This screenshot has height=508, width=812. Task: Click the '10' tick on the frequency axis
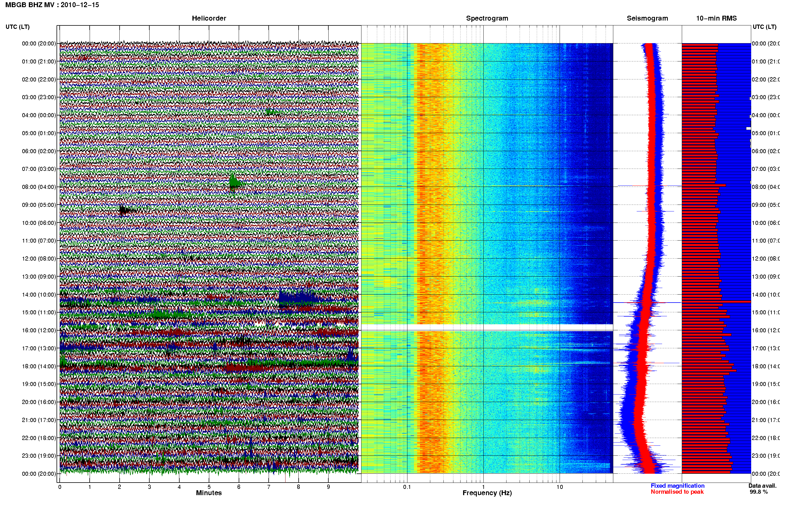(560, 487)
